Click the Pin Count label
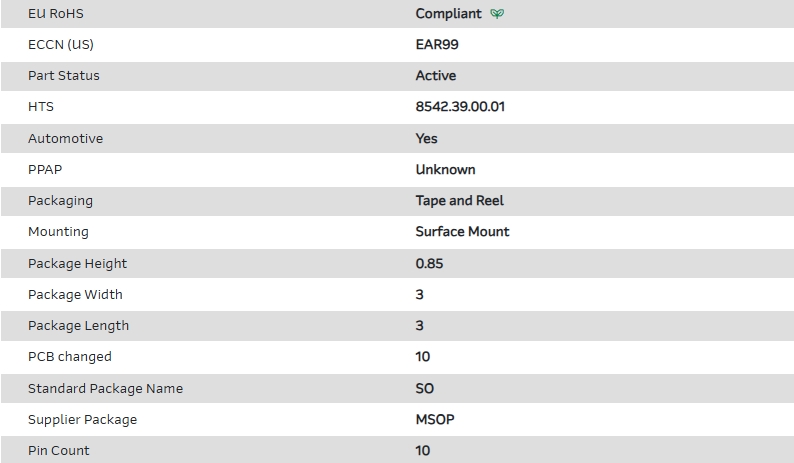The width and height of the screenshot is (794, 463). (58, 450)
